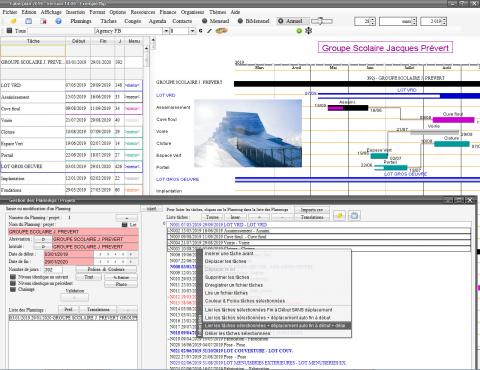Open the Affichage menu
Image resolution: width=480 pixels, height=370 pixels.
(x=51, y=12)
